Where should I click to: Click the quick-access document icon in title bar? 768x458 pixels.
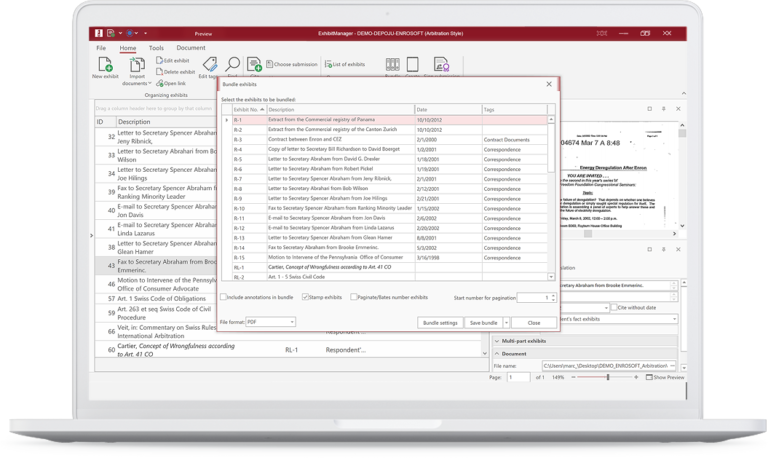(x=111, y=33)
